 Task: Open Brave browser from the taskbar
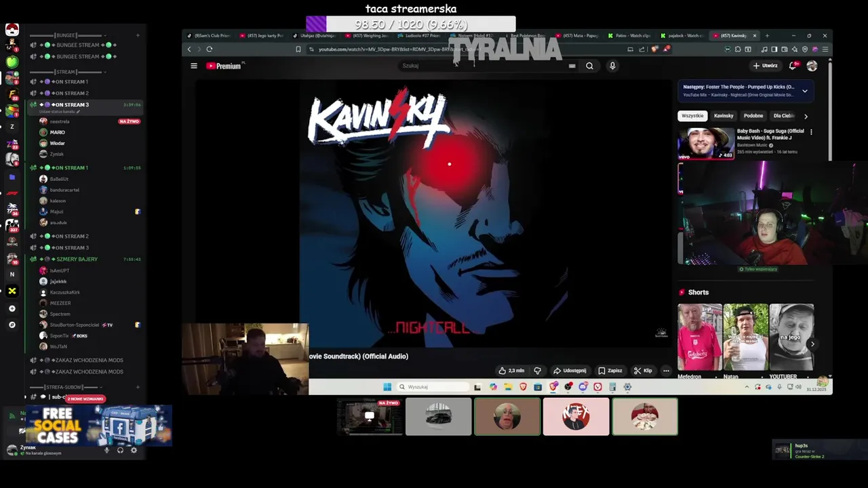(x=523, y=387)
